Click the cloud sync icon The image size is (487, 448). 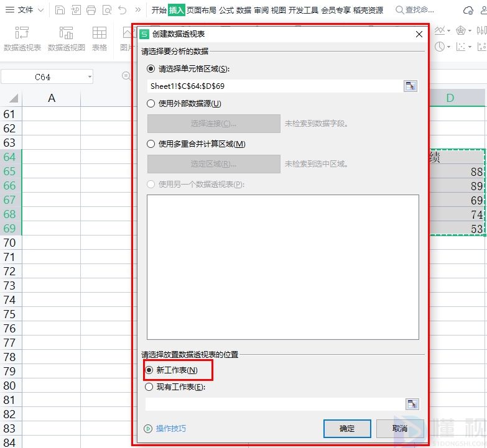468,11
